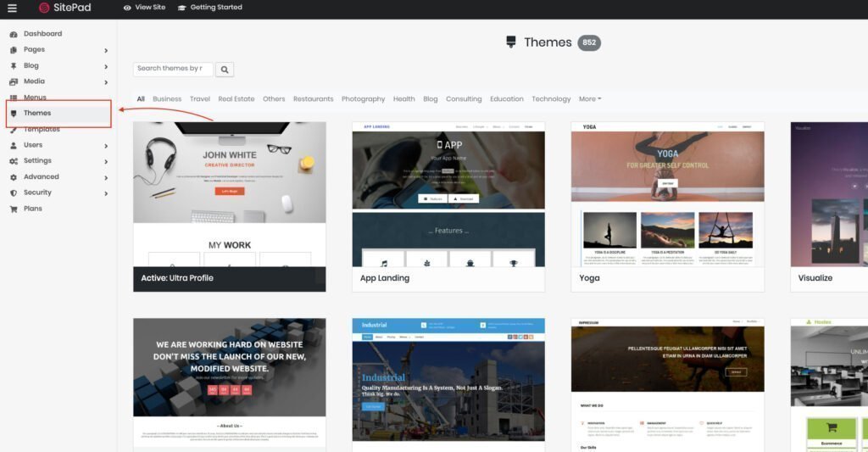Click the Plans cart icon
The width and height of the screenshot is (868, 452).
coord(14,209)
